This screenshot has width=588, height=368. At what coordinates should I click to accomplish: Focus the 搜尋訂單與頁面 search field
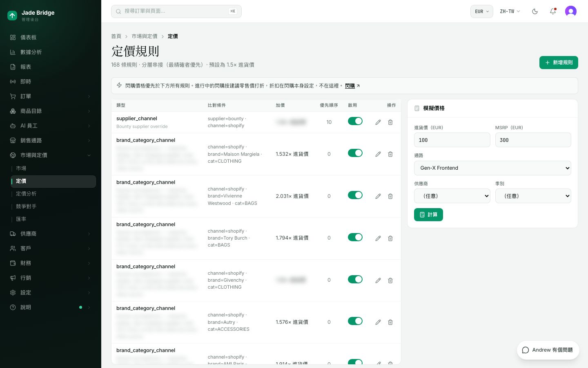(176, 11)
